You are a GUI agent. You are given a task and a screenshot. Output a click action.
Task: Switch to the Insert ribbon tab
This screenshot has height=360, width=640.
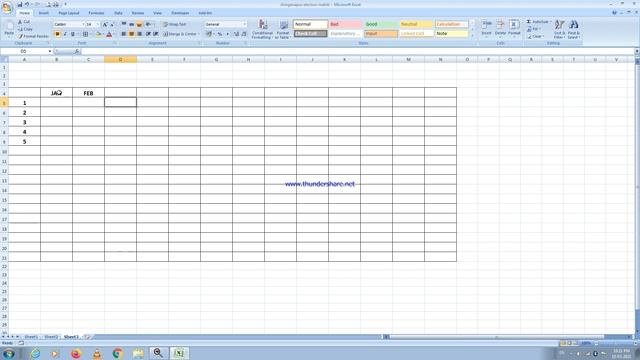point(44,13)
